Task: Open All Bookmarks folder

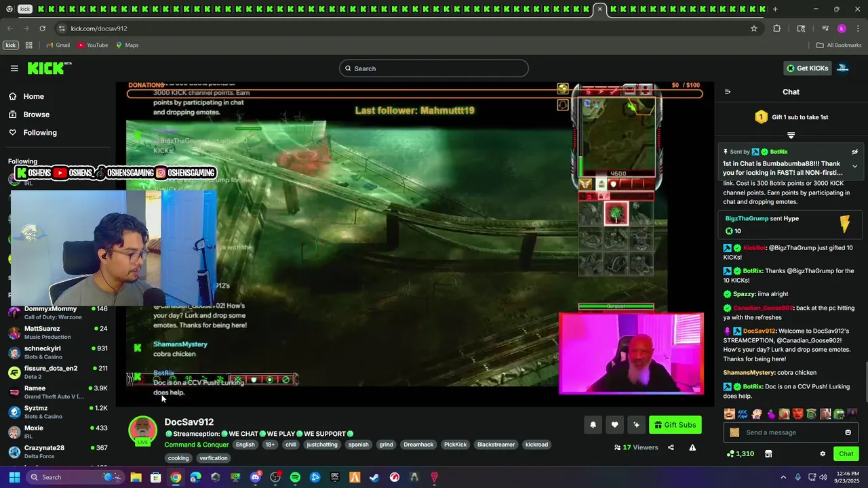Action: click(x=839, y=45)
